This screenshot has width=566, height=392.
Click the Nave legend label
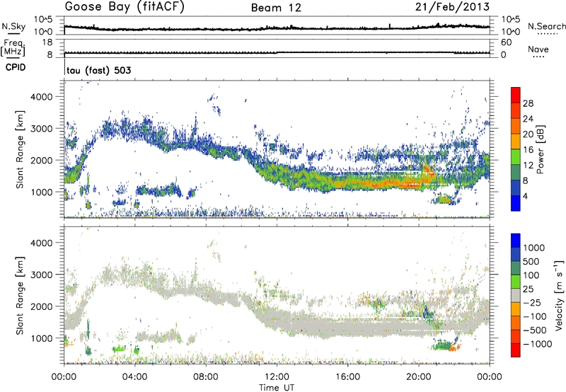pos(538,50)
